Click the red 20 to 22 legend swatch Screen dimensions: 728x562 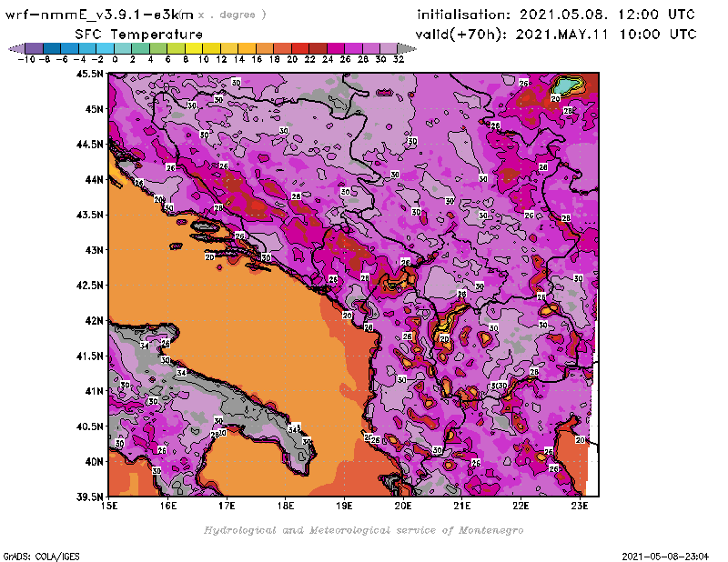300,48
